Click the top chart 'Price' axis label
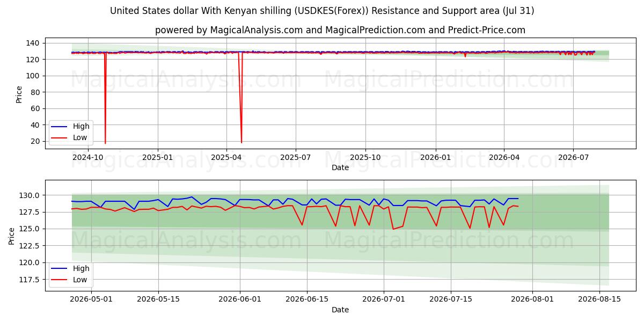This screenshot has width=644, height=322. pos(19,94)
